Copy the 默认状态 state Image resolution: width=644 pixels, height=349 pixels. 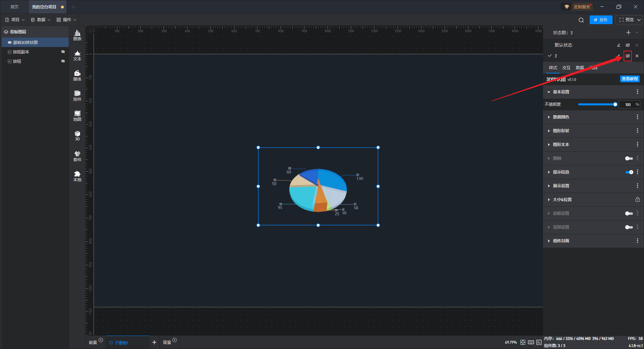(628, 45)
